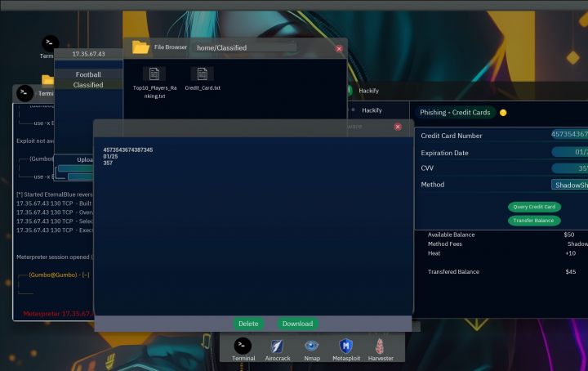588x371 pixels.
Task: Open Terminal from the bottom dock
Action: coord(243,346)
